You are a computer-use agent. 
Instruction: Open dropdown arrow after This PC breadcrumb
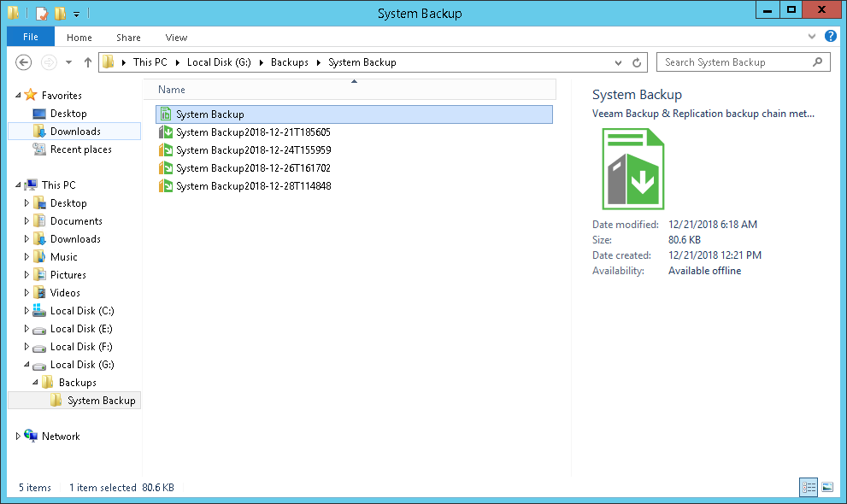(177, 62)
